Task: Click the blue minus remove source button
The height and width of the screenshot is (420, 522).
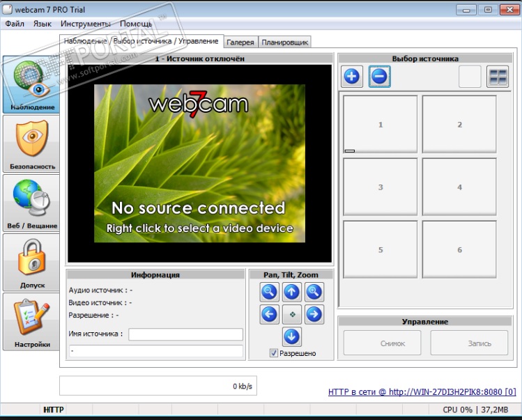Action: click(379, 77)
